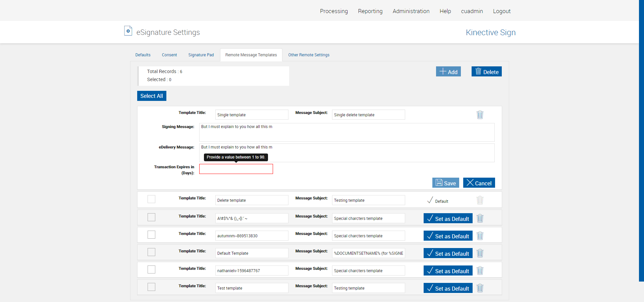Screen dimensions: 644x302
Task: Delete nathanielv-1596487767 template via trash icon
Action: (480, 270)
